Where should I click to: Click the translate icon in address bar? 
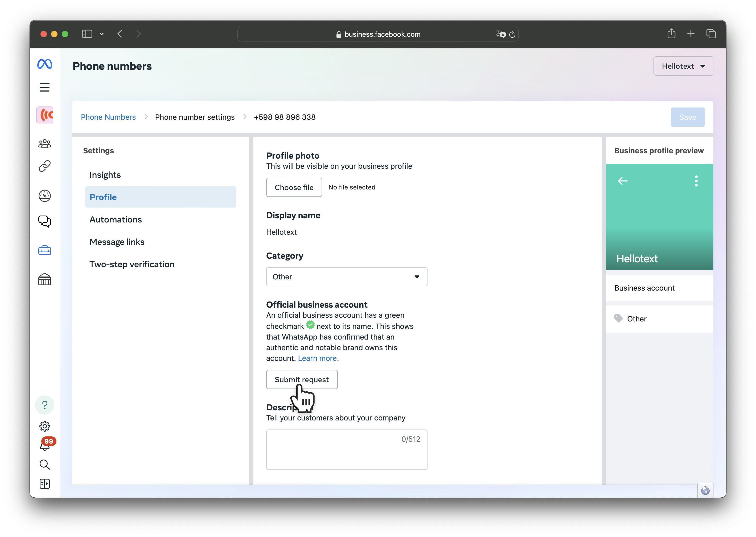500,34
